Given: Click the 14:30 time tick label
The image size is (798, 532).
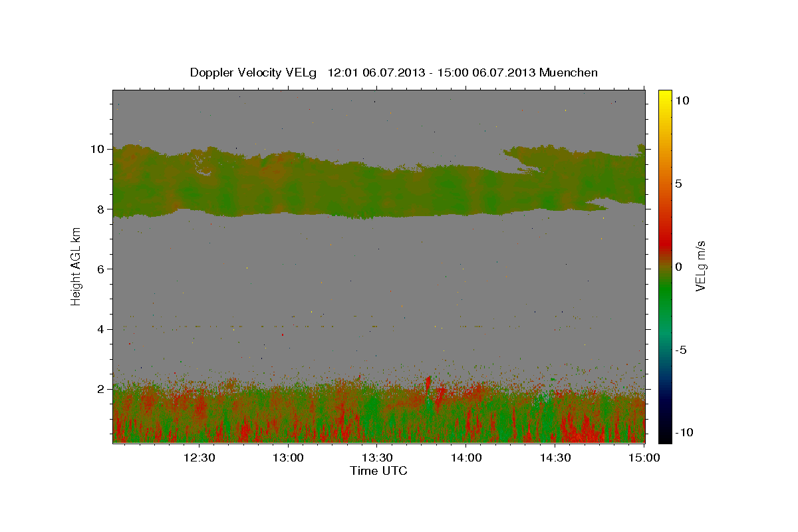Looking at the screenshot, I should [555, 458].
